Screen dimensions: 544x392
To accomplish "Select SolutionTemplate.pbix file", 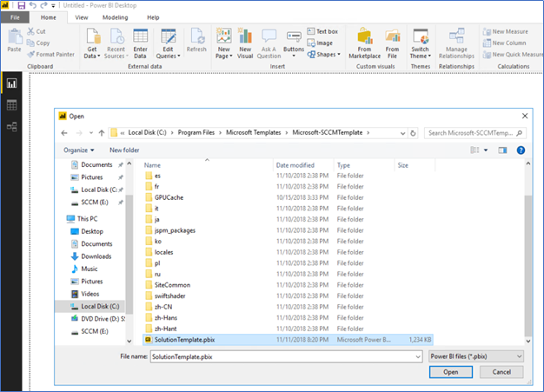I will 288,340.
